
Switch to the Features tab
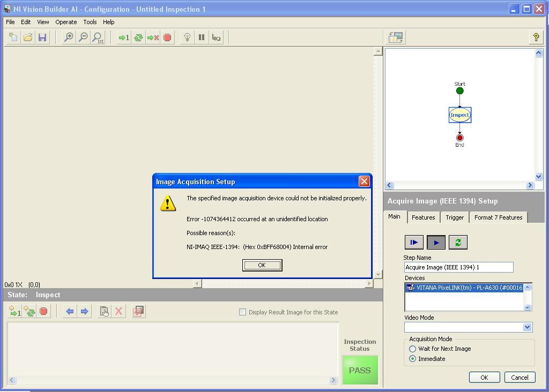click(424, 217)
